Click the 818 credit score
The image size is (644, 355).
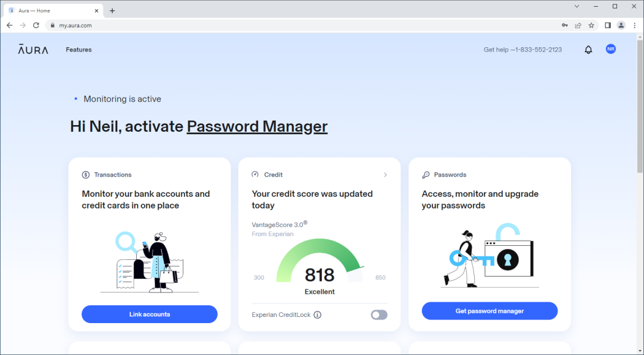coord(320,275)
